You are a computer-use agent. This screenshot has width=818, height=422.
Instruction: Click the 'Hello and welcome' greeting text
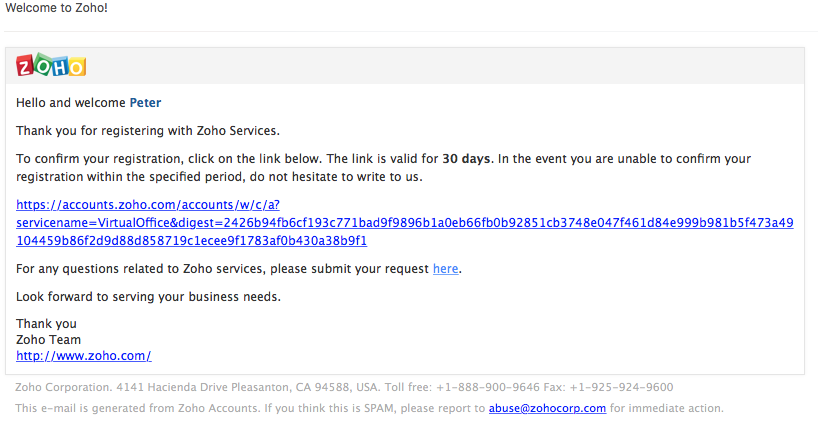[71, 103]
